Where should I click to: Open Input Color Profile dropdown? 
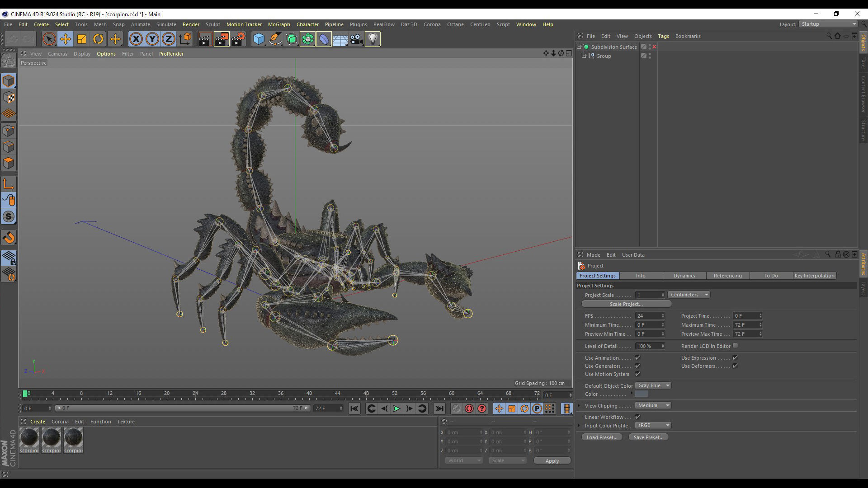[x=653, y=425]
